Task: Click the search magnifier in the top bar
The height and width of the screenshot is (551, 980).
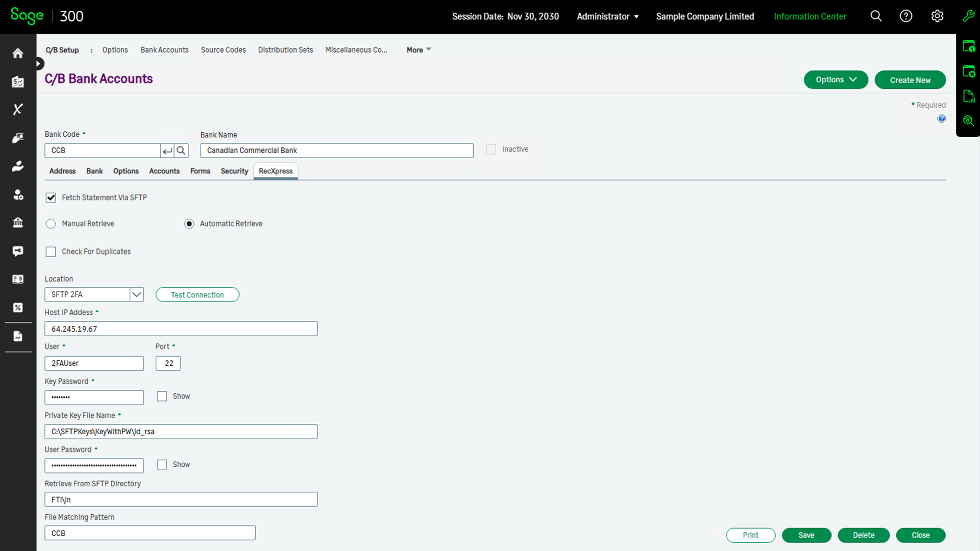Action: point(876,16)
